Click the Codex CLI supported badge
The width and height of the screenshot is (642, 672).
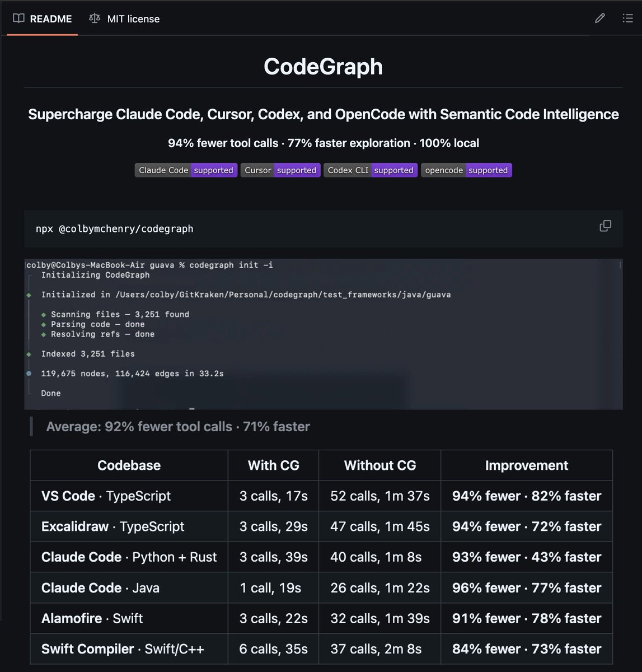click(371, 170)
